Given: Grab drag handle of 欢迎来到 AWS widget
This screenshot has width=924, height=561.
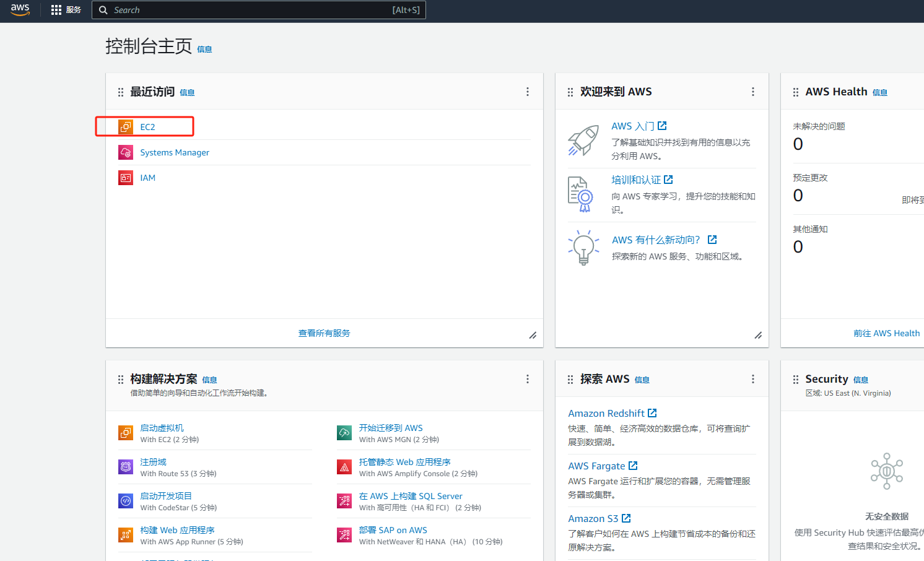Looking at the screenshot, I should tap(570, 92).
